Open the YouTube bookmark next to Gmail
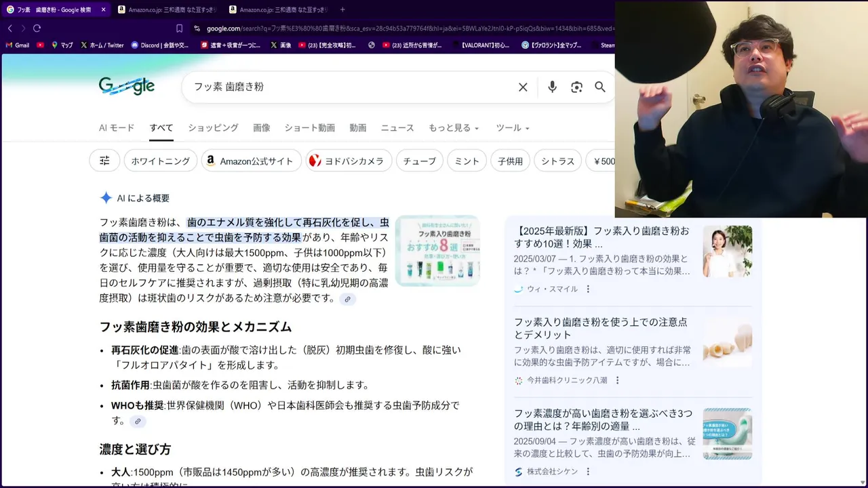The image size is (868, 488). [41, 45]
